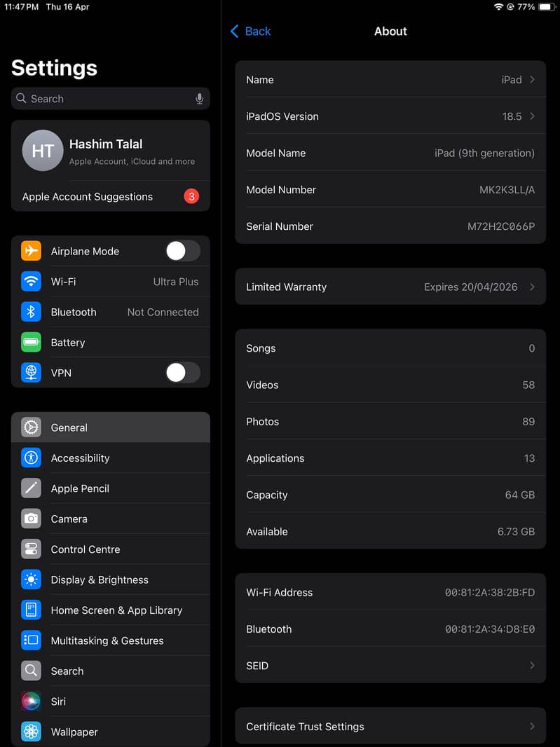Image resolution: width=560 pixels, height=747 pixels.
Task: Open Certificate Trust Settings
Action: point(390,727)
